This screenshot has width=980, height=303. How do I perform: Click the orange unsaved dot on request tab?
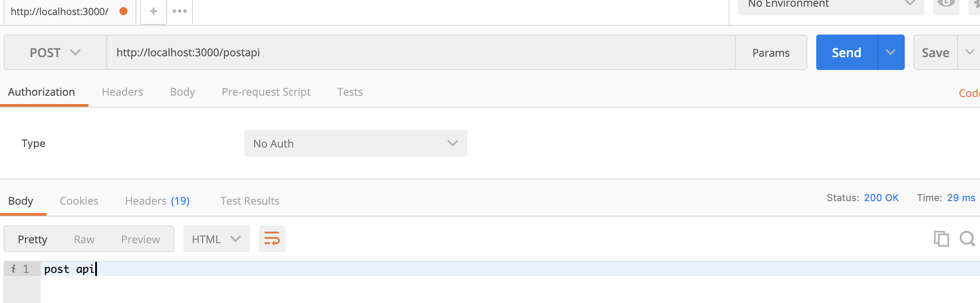[123, 11]
